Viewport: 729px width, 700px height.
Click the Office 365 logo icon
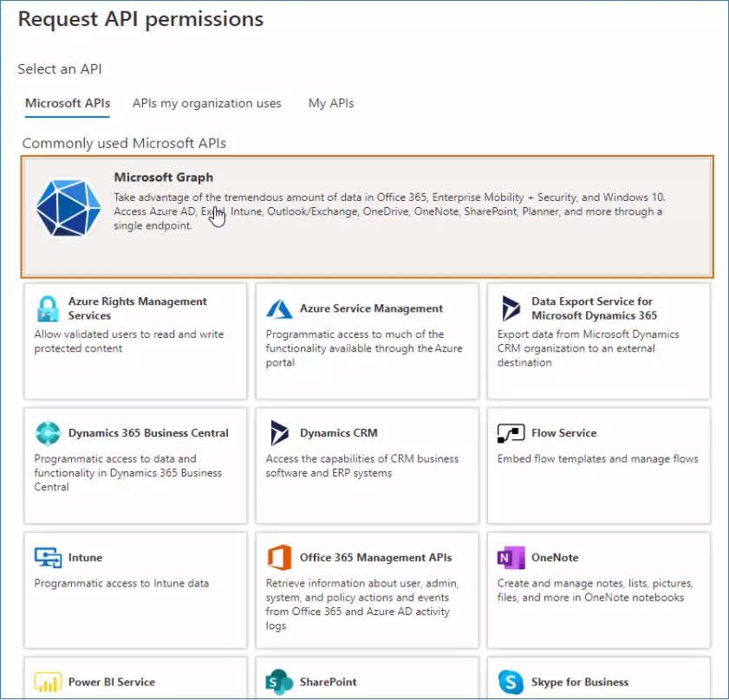coord(279,558)
